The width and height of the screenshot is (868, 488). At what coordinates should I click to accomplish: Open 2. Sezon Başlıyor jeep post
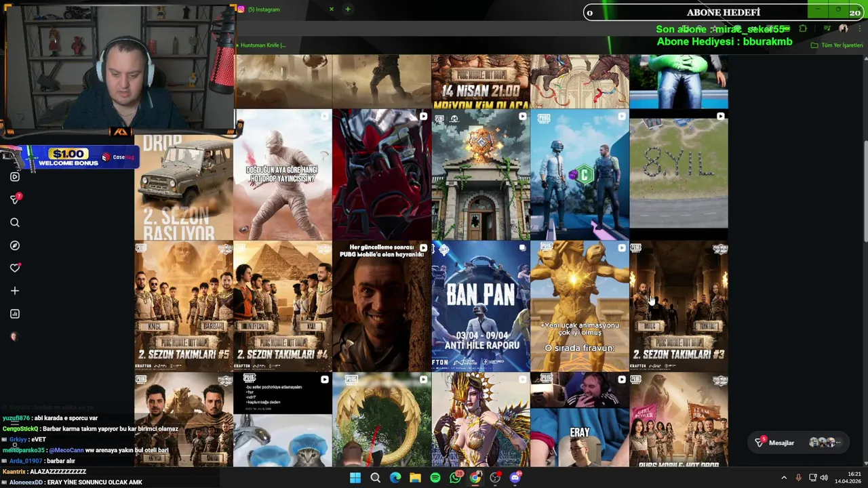(183, 188)
